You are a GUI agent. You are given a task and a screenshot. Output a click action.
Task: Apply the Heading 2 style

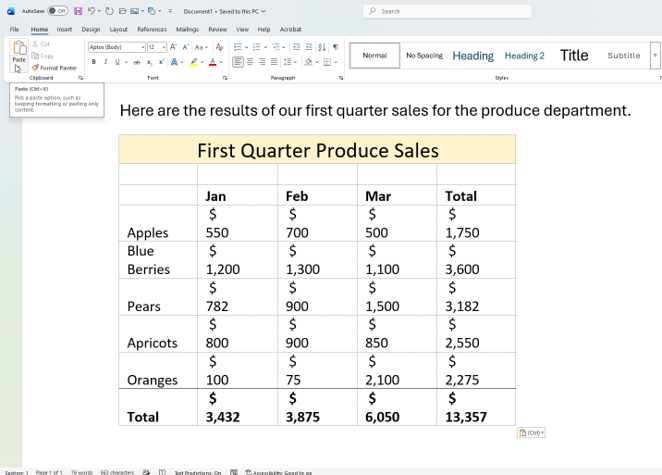tap(524, 55)
